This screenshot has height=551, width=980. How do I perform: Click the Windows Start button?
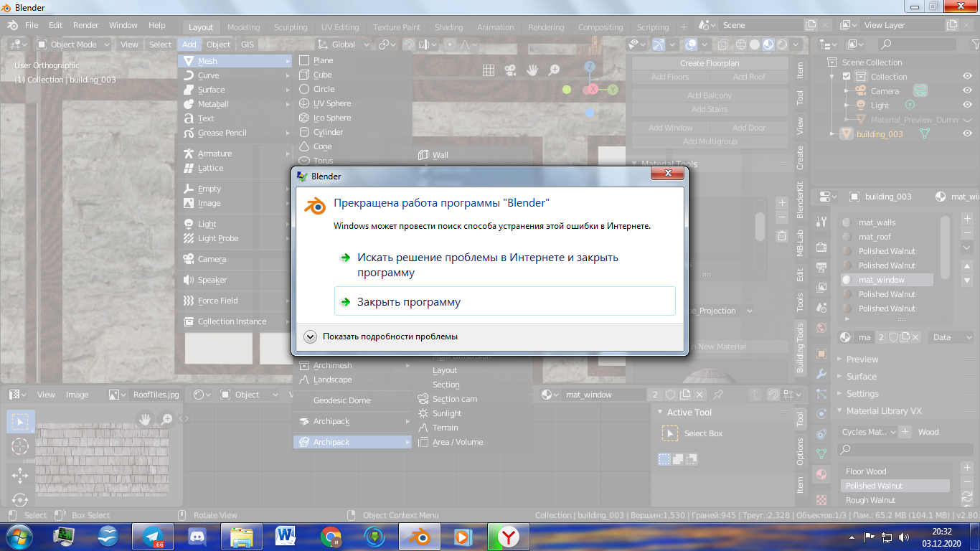click(19, 536)
